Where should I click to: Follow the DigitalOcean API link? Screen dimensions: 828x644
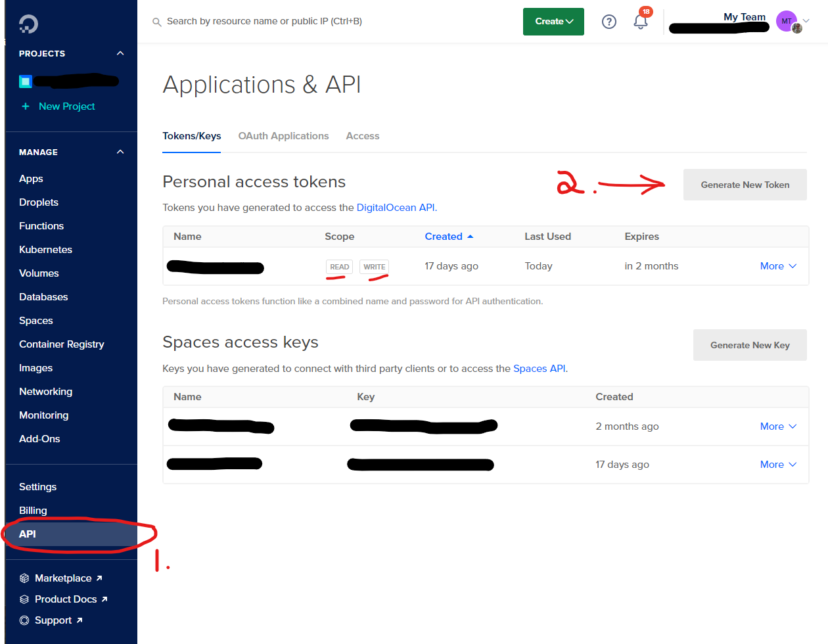(396, 208)
